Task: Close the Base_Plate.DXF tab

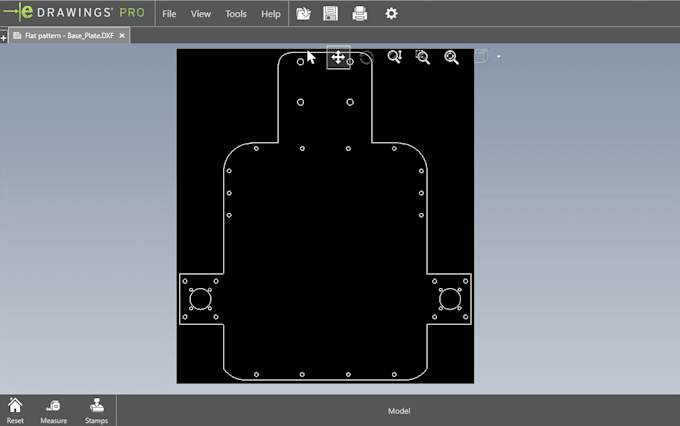Action: [x=122, y=36]
